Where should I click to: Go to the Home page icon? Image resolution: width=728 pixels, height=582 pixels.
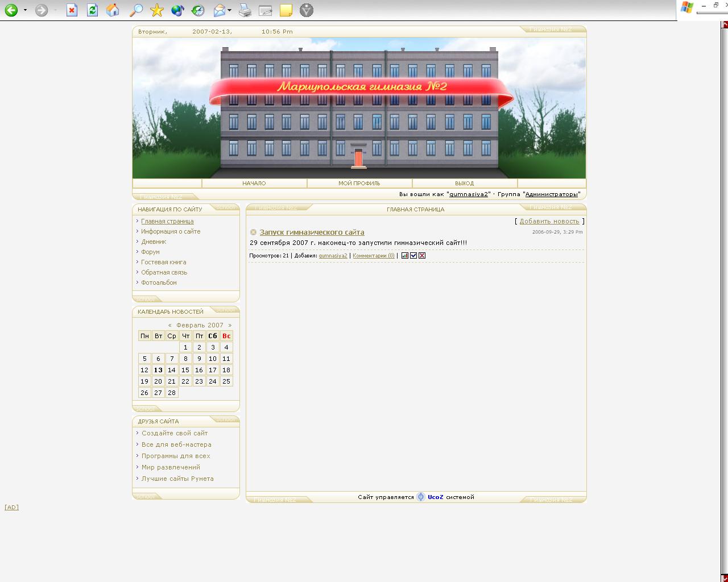tap(113, 10)
